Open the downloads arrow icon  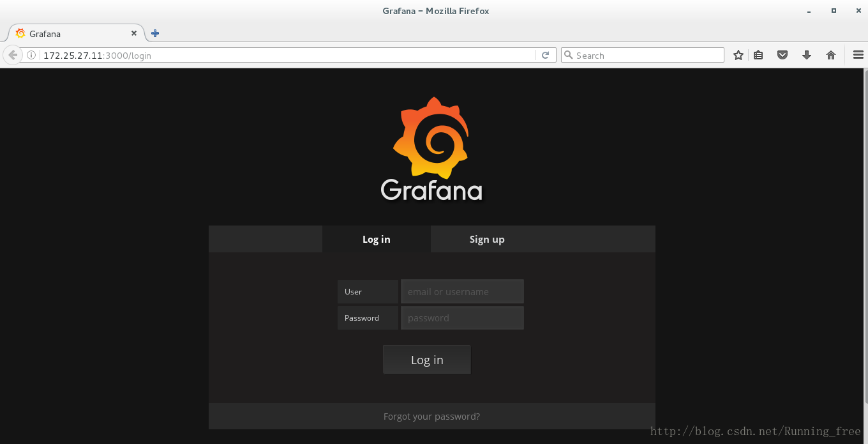807,56
